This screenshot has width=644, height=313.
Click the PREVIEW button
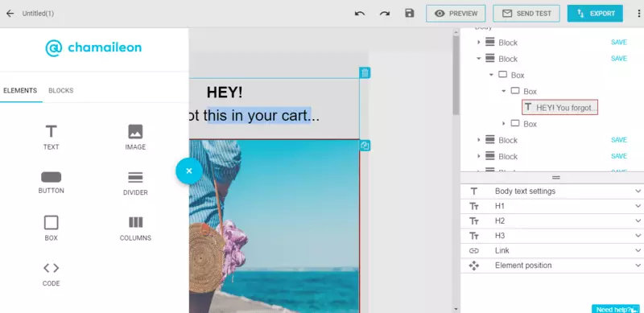[456, 14]
